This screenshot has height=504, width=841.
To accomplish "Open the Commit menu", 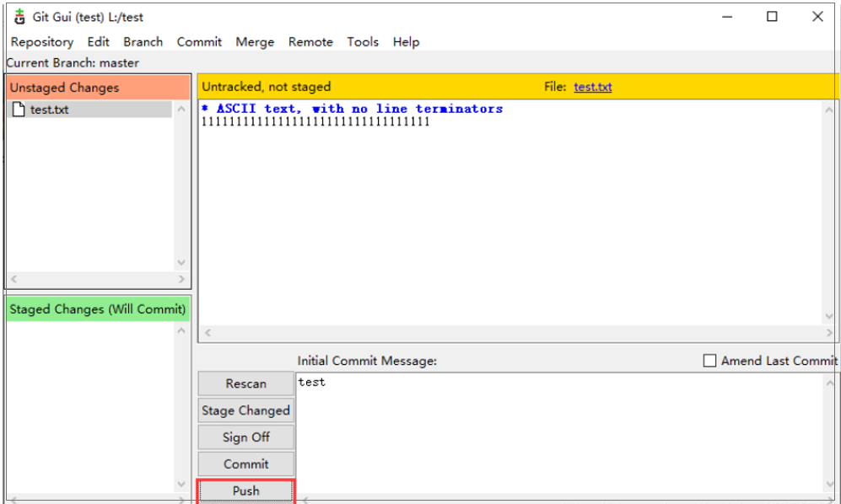I will pyautogui.click(x=199, y=42).
